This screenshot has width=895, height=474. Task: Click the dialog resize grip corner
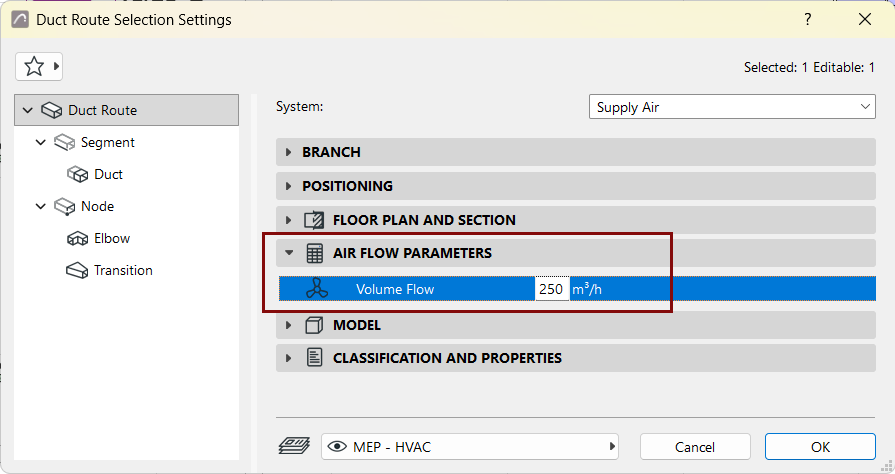[x=888, y=467]
